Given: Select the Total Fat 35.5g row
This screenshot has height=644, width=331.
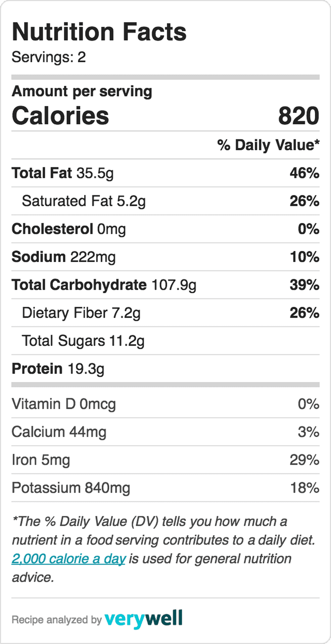Looking at the screenshot, I should (x=165, y=173).
